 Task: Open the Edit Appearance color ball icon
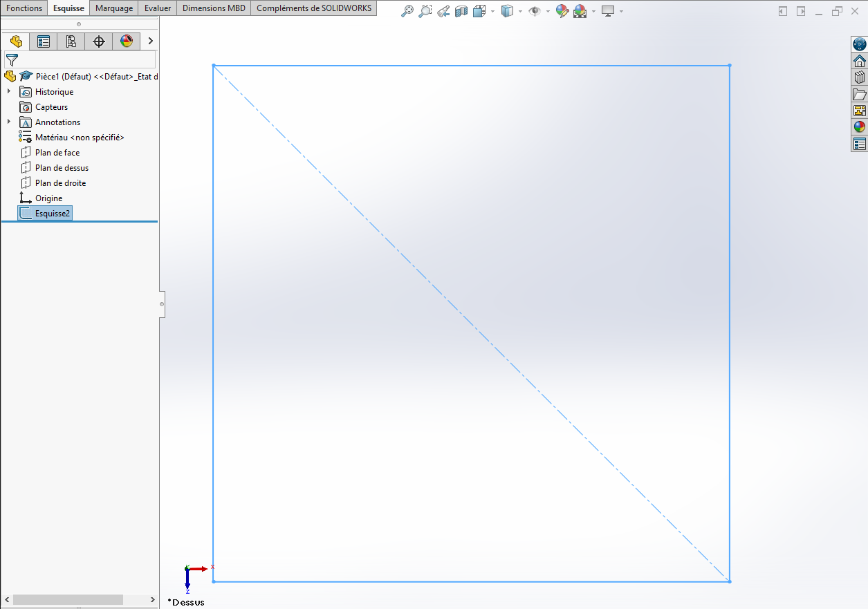pyautogui.click(x=562, y=11)
